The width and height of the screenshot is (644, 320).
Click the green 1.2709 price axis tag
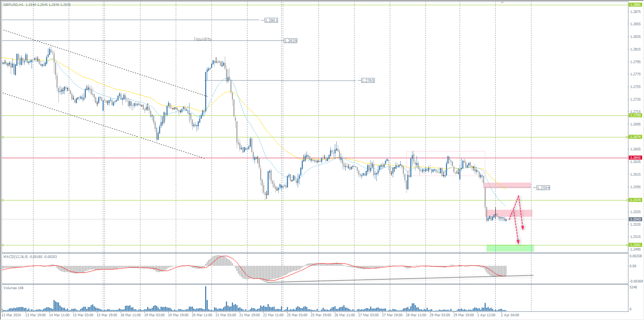(635, 115)
